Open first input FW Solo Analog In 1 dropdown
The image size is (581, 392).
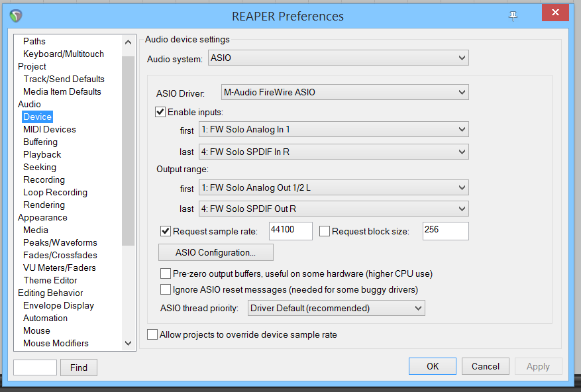click(x=334, y=129)
